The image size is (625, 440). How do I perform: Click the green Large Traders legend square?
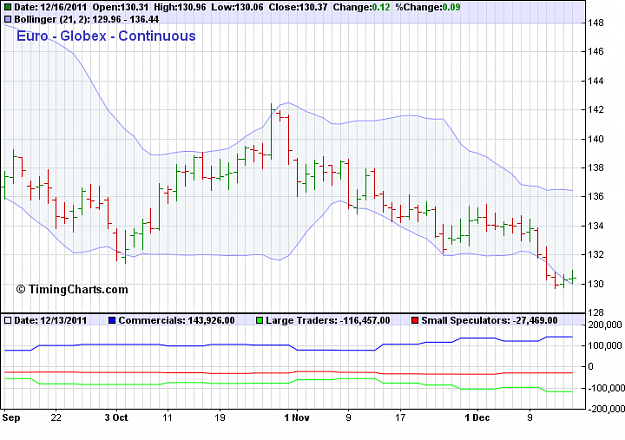click(x=259, y=320)
